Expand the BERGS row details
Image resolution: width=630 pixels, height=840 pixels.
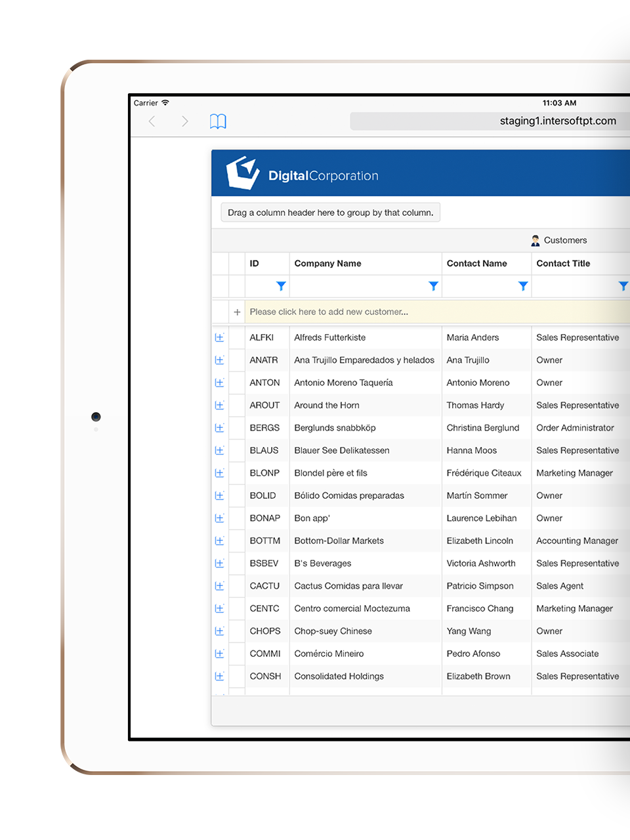(x=219, y=428)
